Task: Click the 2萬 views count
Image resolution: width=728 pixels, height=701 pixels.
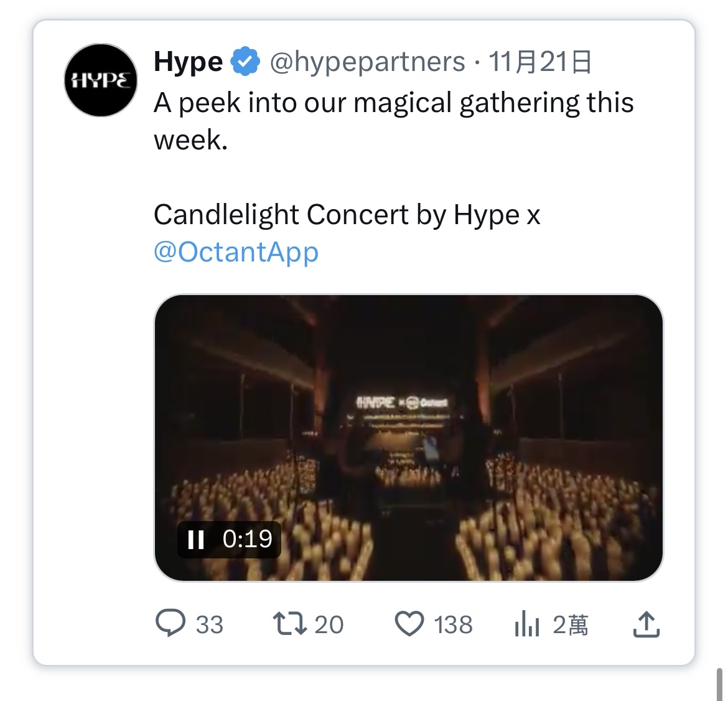Action: (x=570, y=624)
